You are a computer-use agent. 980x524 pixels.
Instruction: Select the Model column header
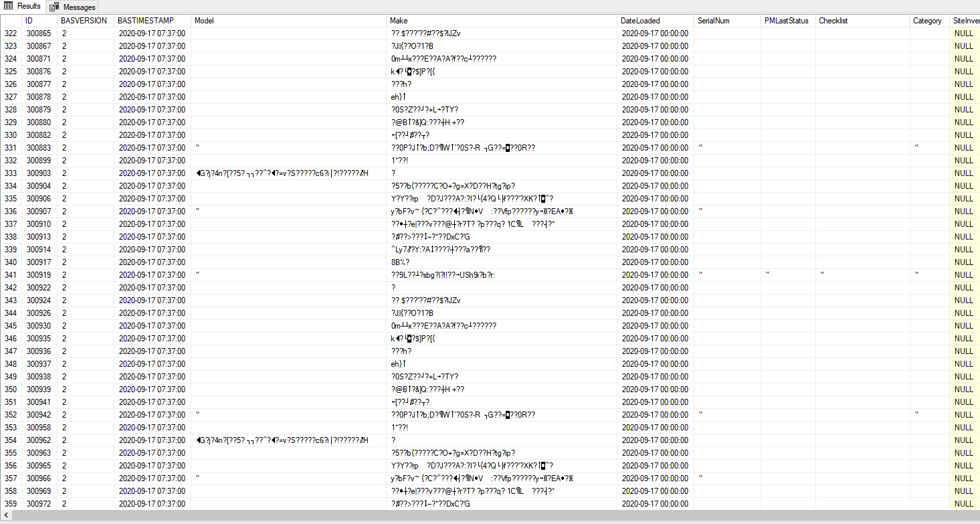tap(289, 21)
